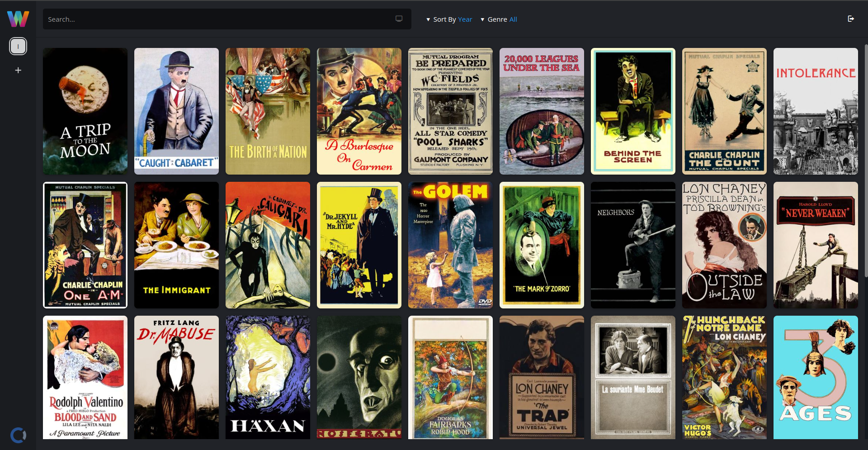Select Douglas Fairbanks Robin Hood poster
Viewport: 868px width, 450px height.
coord(450,377)
